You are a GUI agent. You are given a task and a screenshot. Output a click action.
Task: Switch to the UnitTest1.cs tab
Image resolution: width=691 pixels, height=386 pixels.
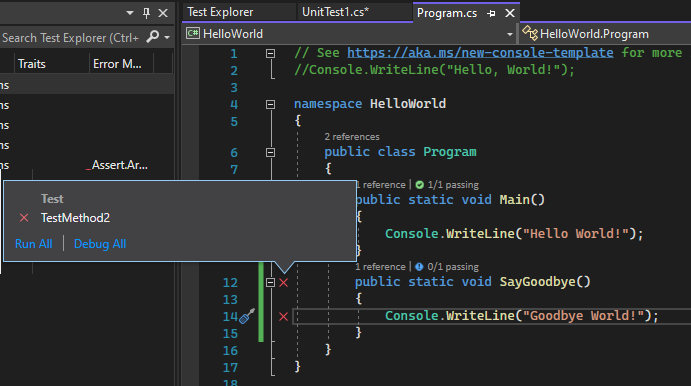335,12
